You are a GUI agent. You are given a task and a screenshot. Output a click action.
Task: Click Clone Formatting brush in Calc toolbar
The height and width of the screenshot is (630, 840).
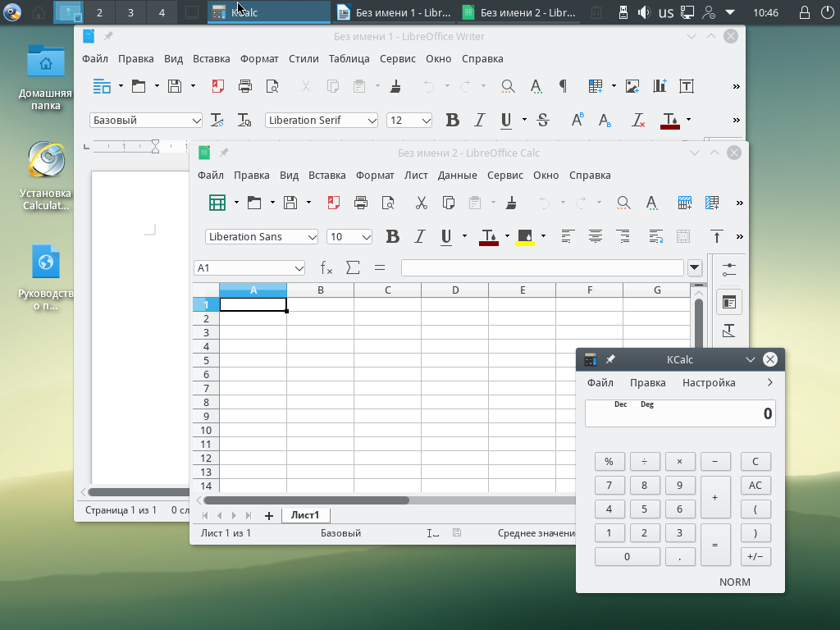512,203
